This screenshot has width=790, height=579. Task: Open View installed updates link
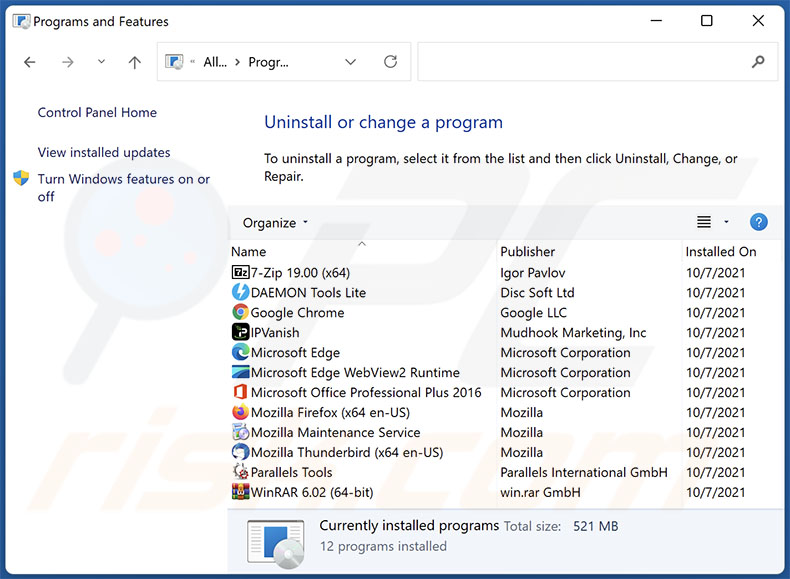pyautogui.click(x=104, y=153)
